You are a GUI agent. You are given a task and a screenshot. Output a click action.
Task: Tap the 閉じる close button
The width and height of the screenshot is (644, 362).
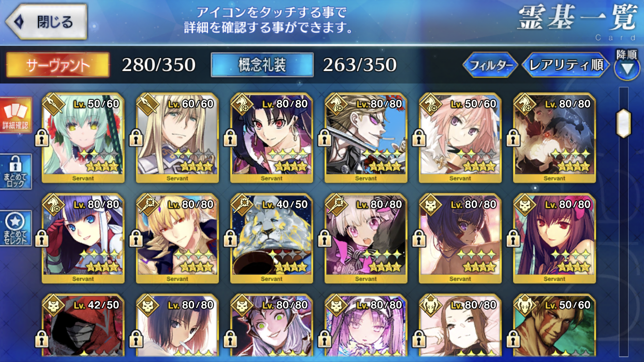[46, 22]
